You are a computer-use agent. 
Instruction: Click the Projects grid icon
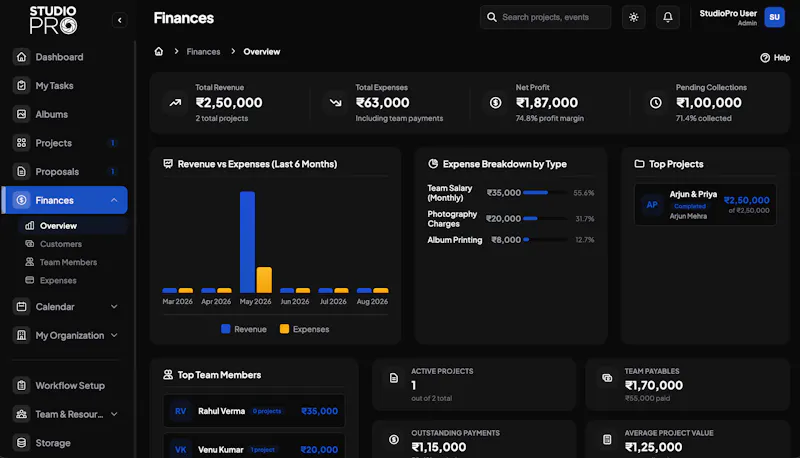[21, 143]
